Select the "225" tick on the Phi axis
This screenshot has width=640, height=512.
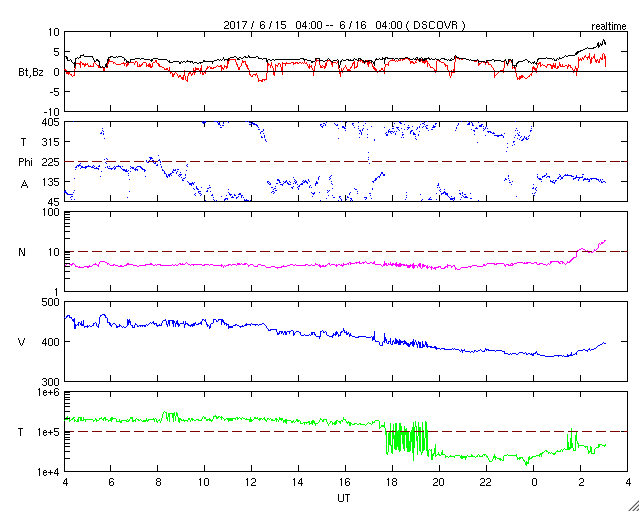51,162
